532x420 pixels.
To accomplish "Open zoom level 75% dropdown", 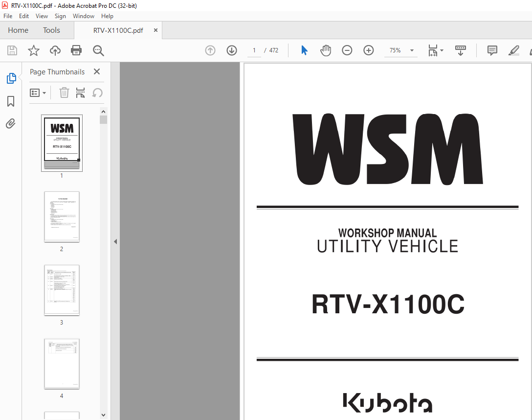I will [x=412, y=50].
